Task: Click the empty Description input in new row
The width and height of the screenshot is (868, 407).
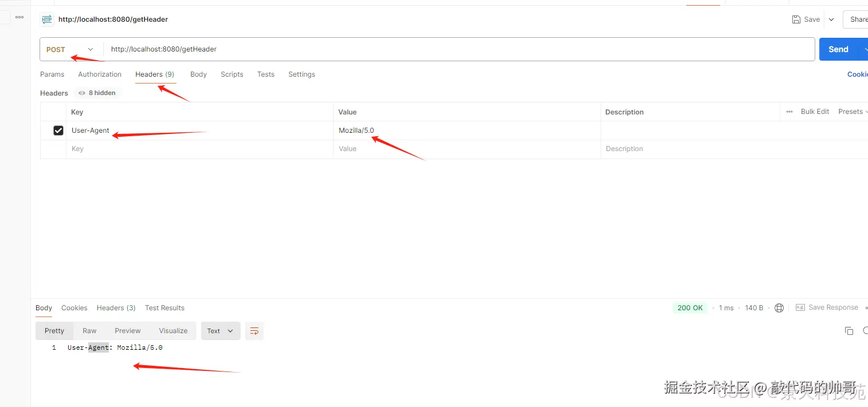Action: click(x=733, y=149)
